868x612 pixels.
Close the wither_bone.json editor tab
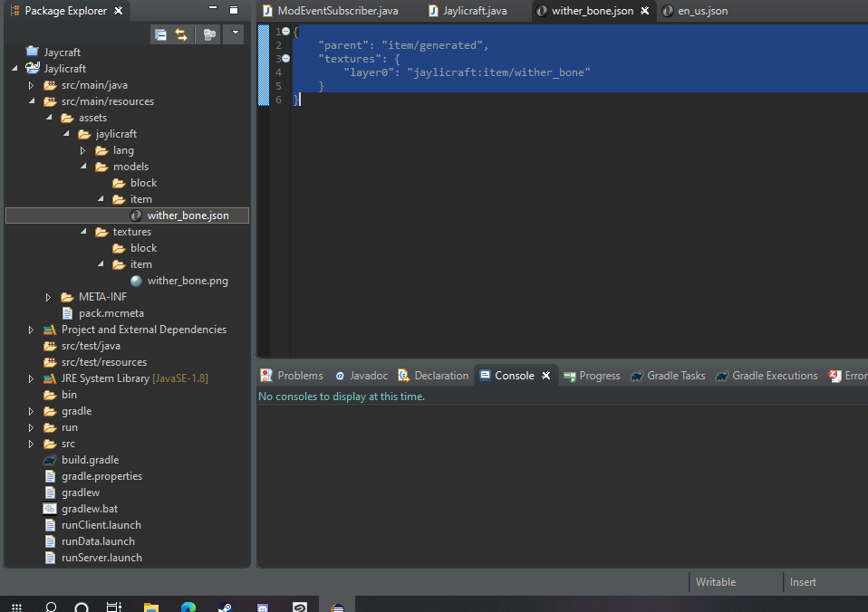pyautogui.click(x=644, y=11)
